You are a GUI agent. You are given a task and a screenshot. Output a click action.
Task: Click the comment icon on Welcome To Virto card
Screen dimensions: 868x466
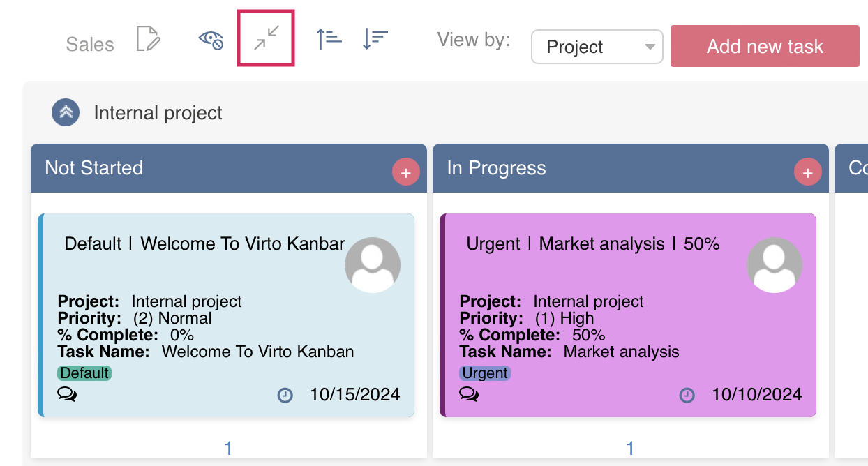click(68, 395)
